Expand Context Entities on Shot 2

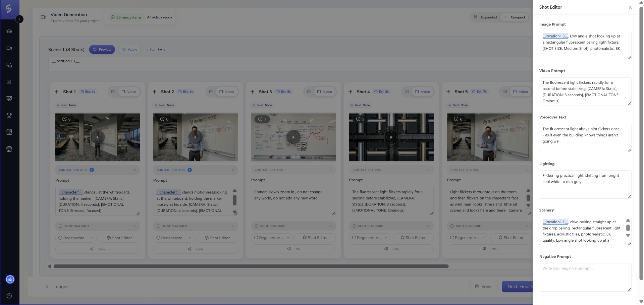tap(196, 170)
